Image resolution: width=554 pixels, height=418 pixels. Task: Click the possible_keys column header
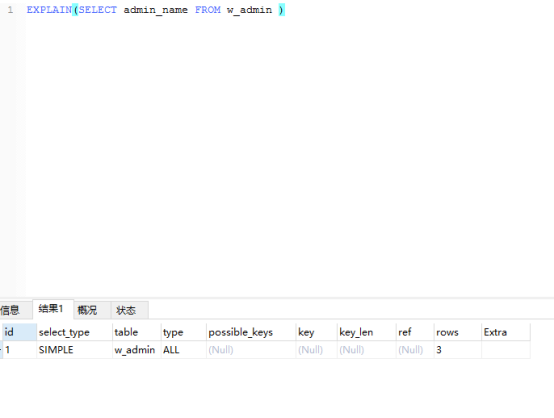coord(251,332)
